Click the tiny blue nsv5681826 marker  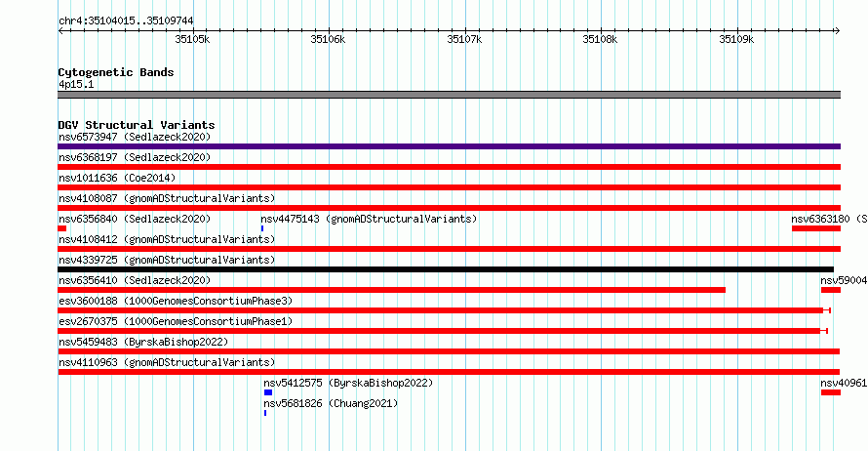(x=265, y=413)
